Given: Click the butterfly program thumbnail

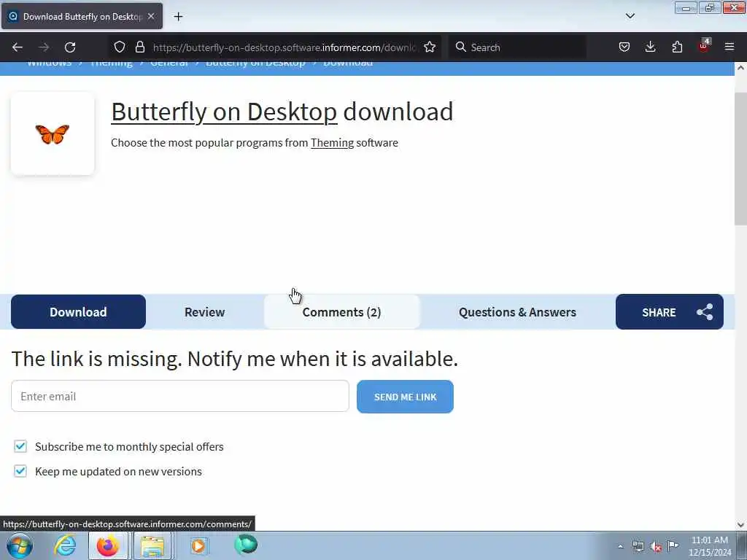Looking at the screenshot, I should [x=53, y=134].
